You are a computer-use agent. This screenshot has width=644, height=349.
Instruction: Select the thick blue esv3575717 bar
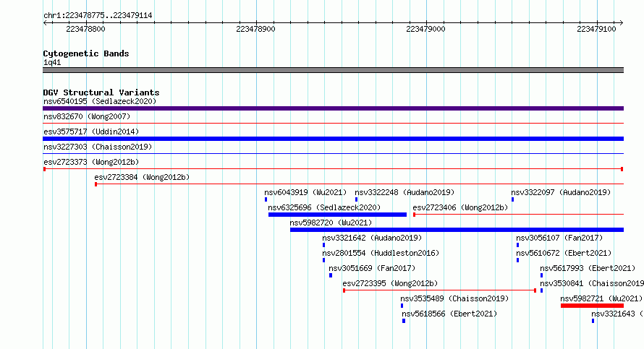click(333, 139)
